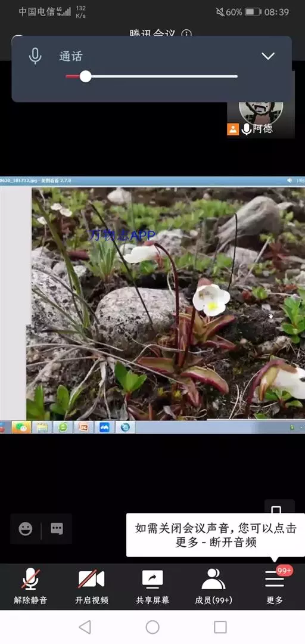305x644 pixels.
Task: Tap the screen rotate icon above tooltip
Action: click(x=276, y=509)
